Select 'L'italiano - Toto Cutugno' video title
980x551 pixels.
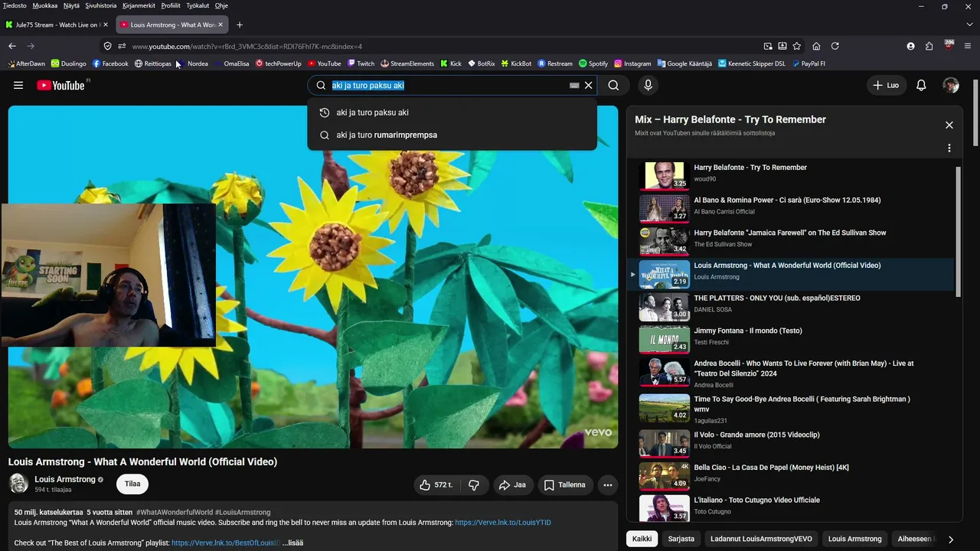click(x=756, y=500)
